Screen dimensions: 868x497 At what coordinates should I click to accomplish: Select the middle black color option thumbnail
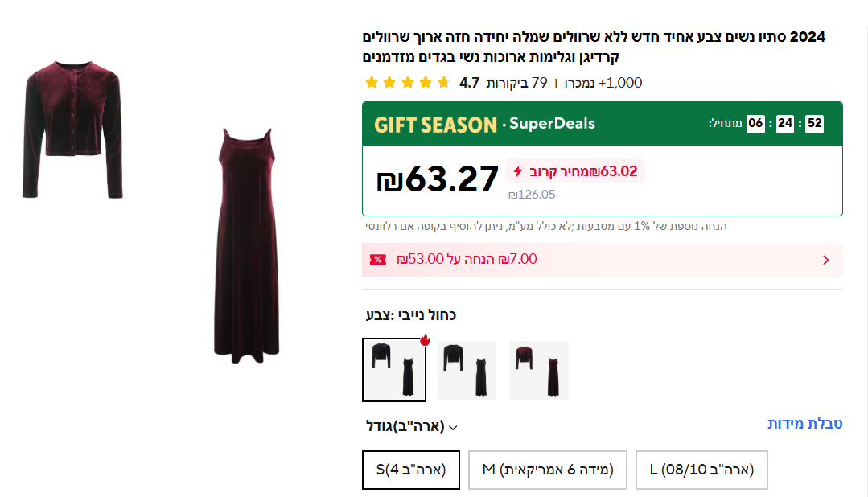tap(467, 370)
